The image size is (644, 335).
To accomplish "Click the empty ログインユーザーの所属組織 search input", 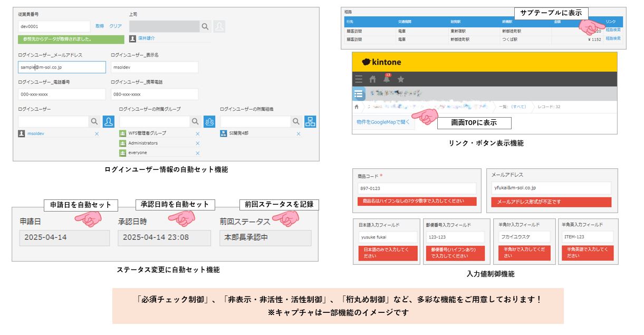I will click(255, 121).
